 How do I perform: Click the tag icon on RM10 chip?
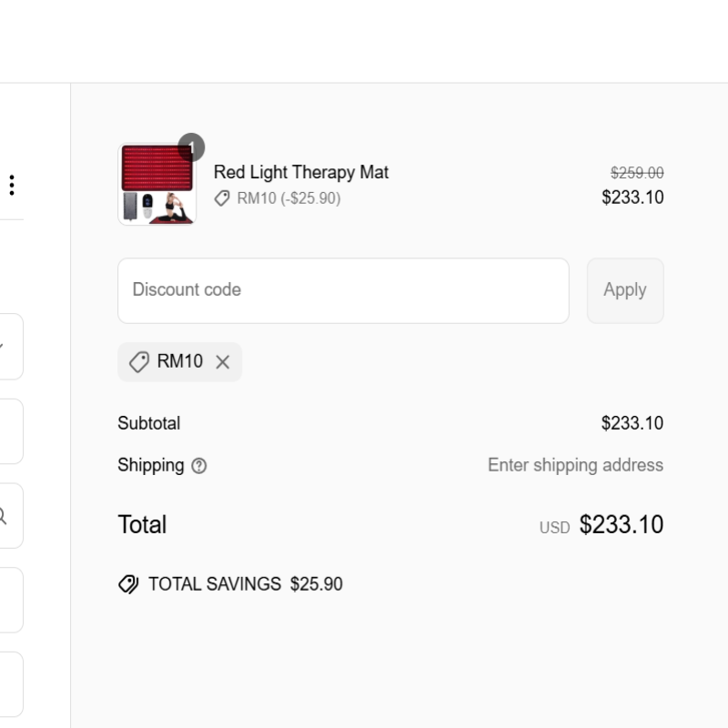[139, 362]
